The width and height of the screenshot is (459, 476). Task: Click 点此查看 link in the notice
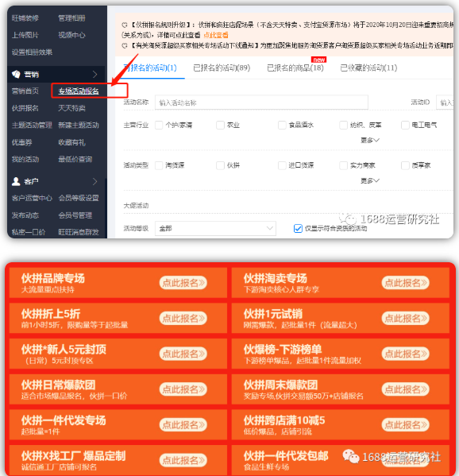[x=216, y=35]
